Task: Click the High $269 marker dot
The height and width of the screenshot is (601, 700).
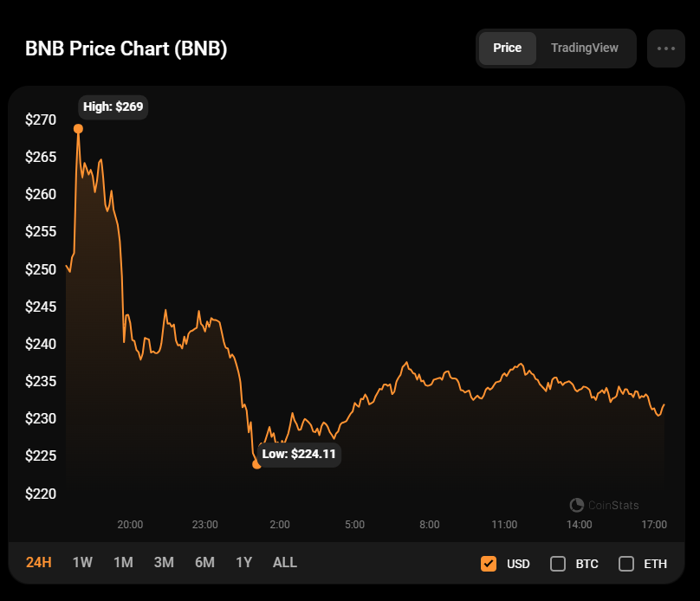Action: [78, 129]
